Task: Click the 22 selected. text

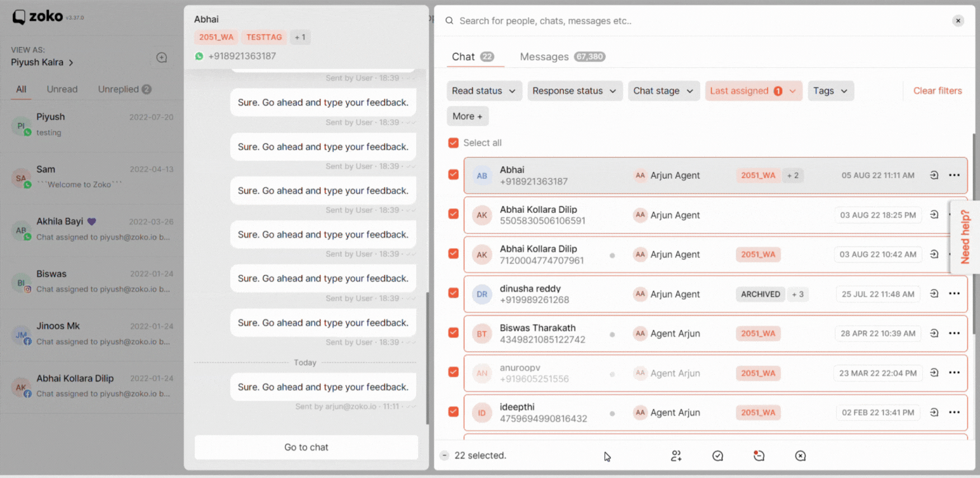Action: [480, 455]
